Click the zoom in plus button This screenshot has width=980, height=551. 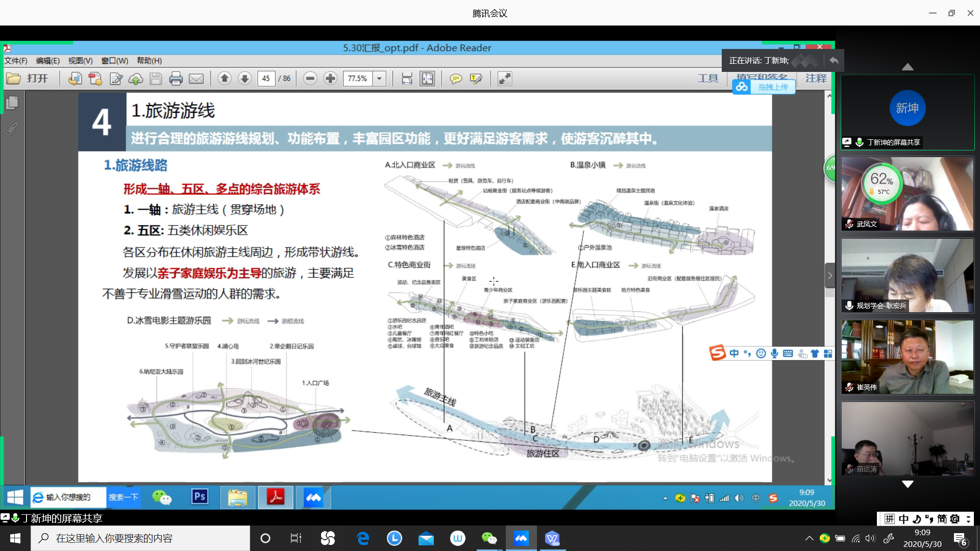(x=330, y=79)
